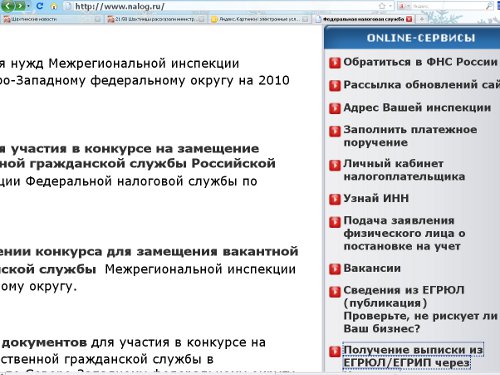Bookmark this page with the star icon
The image size is (500, 375).
click(x=382, y=6)
